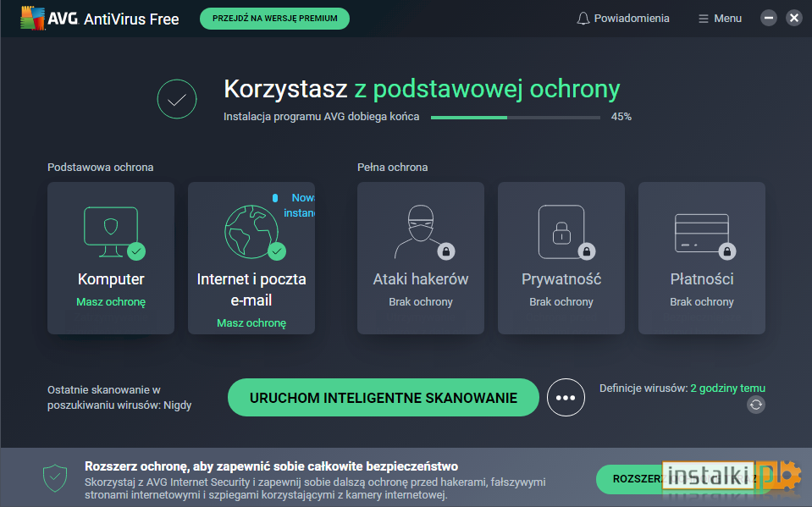
Task: Click the Internet globe icon
Action: pos(251,230)
